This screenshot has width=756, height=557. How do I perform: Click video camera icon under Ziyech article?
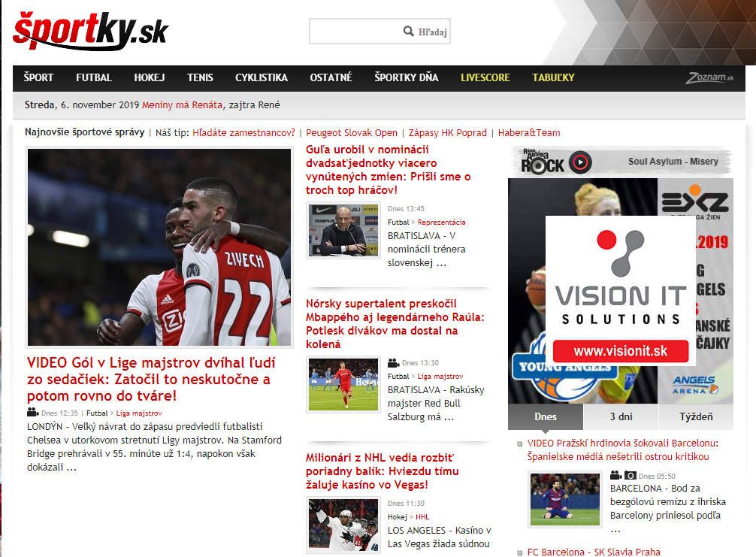[x=33, y=413]
